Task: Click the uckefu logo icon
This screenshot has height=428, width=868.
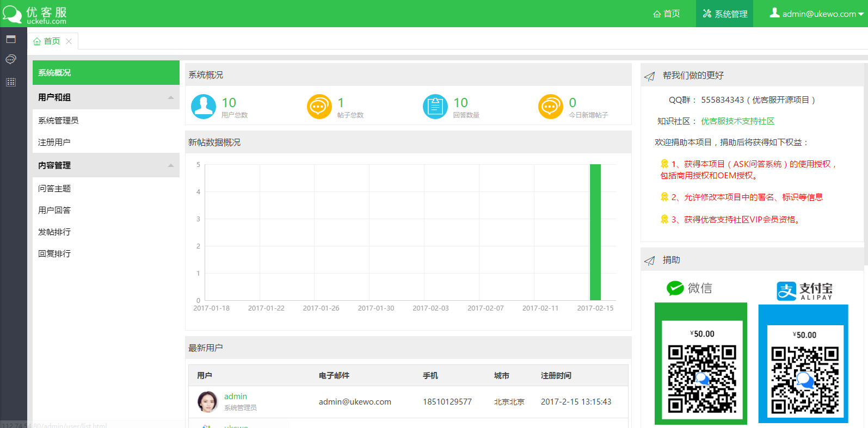Action: pos(12,14)
